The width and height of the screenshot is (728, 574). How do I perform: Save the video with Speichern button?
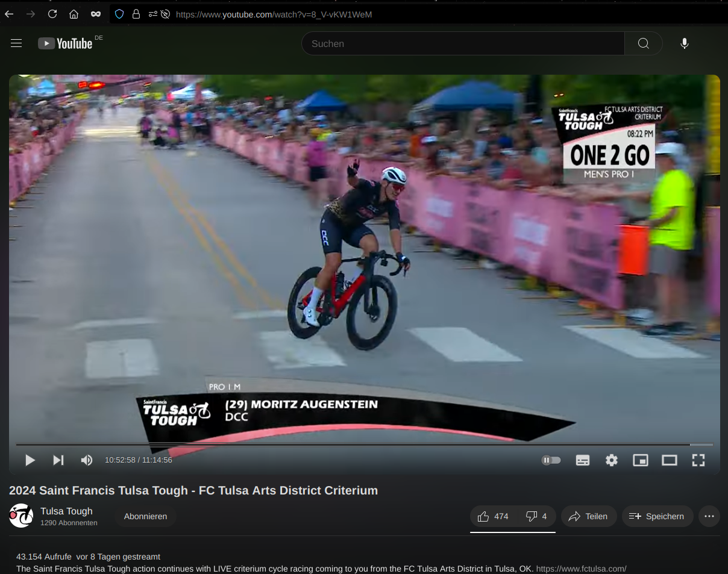[657, 516]
